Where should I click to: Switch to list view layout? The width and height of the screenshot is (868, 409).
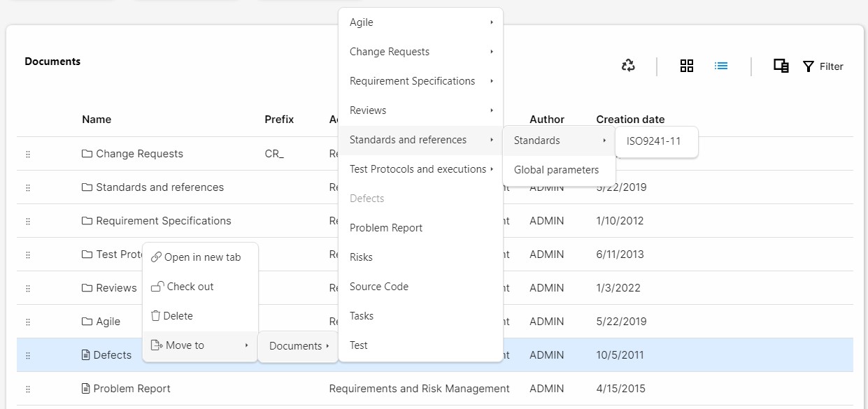coord(721,66)
